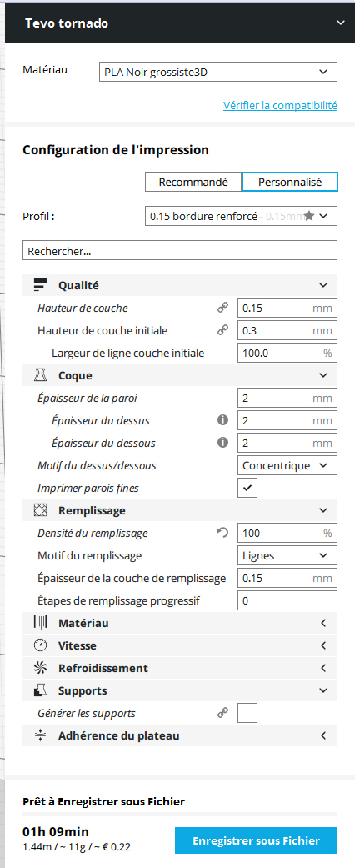The height and width of the screenshot is (868, 355).
Task: Click the Refroidissement fan icon
Action: point(40,668)
